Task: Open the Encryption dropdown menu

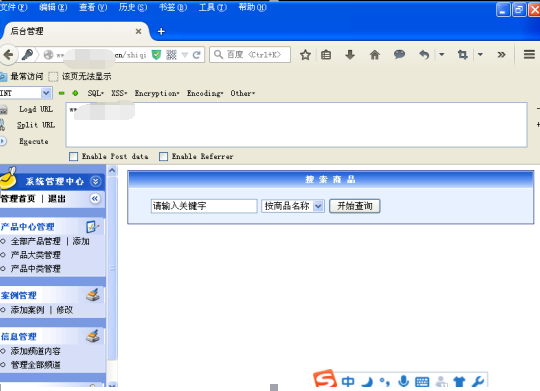Action: coord(157,93)
